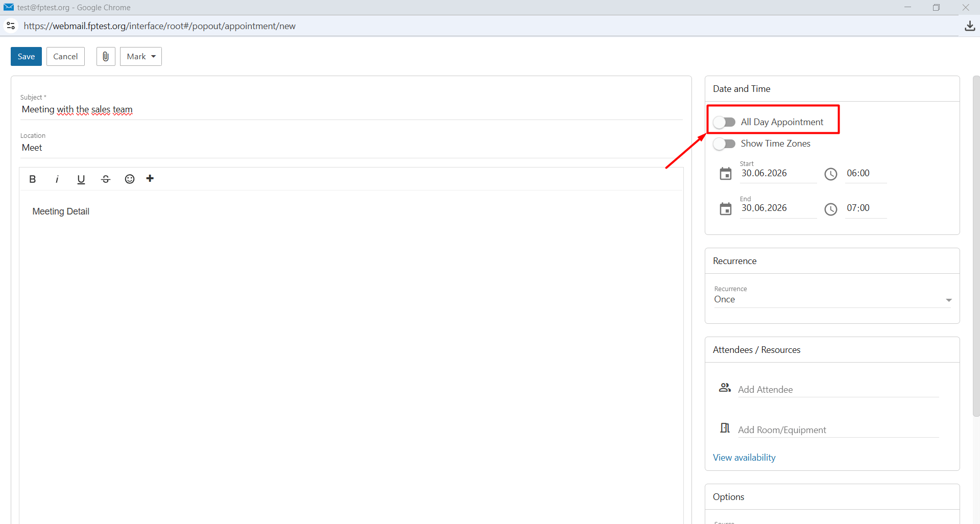Expand the Recurrence Once dropdown

pyautogui.click(x=832, y=299)
